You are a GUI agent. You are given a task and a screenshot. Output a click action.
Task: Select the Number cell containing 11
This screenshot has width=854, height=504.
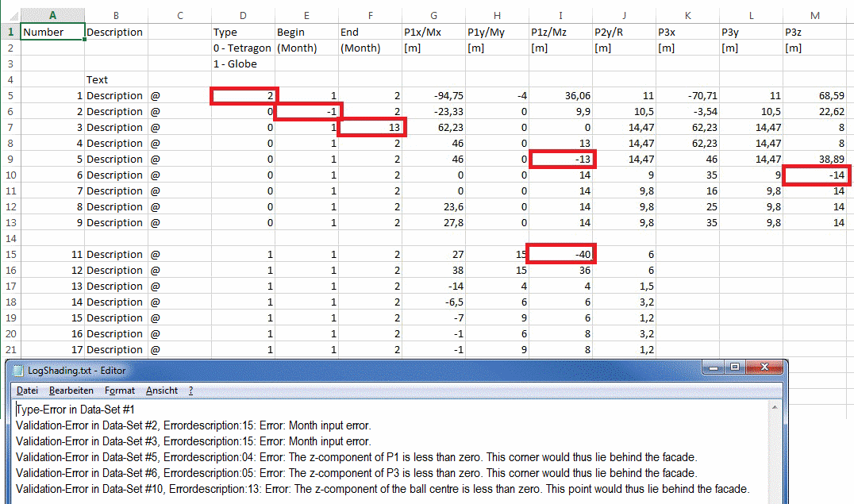52,255
